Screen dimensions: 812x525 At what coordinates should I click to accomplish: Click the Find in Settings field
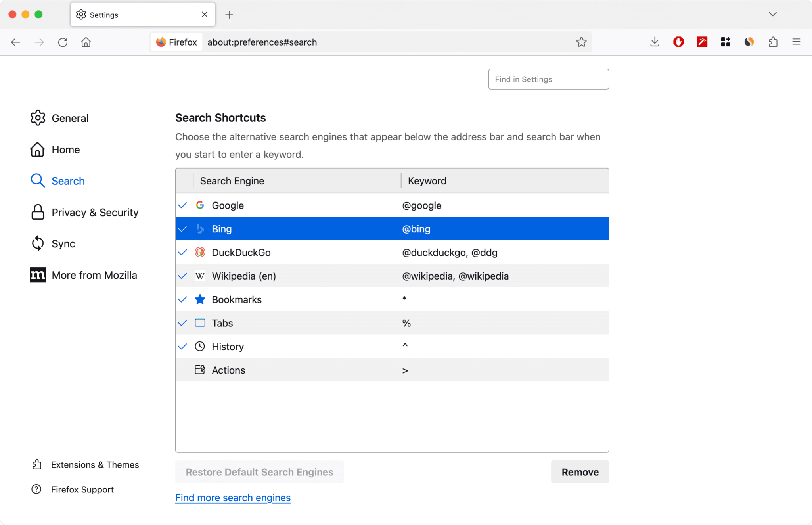click(x=548, y=79)
